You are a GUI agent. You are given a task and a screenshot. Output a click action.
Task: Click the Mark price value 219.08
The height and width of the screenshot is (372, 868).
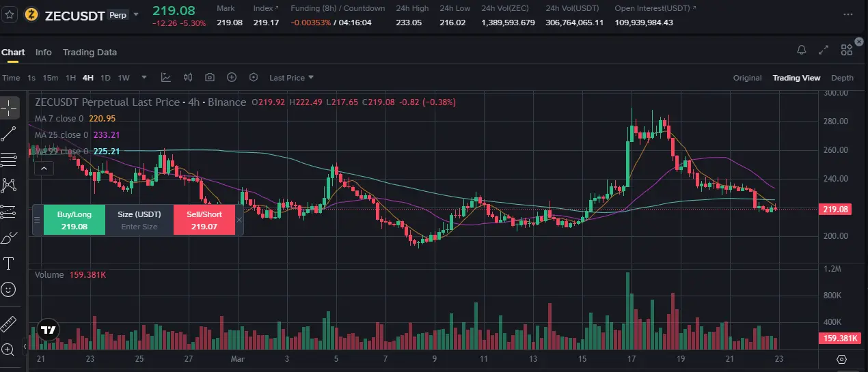pos(230,23)
